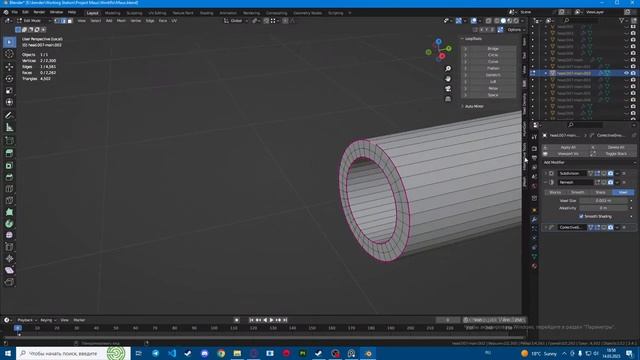This screenshot has width=640, height=360.
Task: Select the Add Cube tool
Action: [x=9, y=141]
